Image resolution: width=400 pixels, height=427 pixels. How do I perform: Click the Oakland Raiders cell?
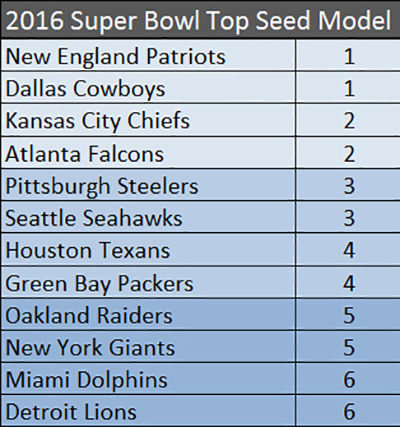coord(148,314)
